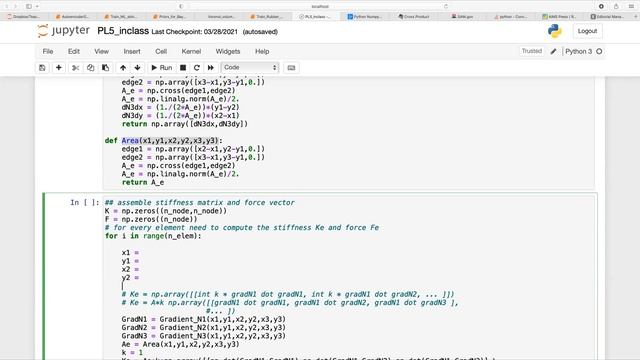The width and height of the screenshot is (640, 360).
Task: Switch to the Python Numpy browser tab
Action: (x=365, y=17)
